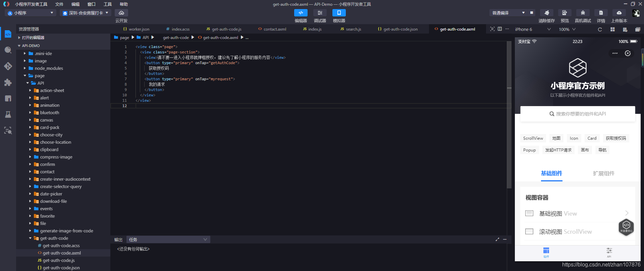The width and height of the screenshot is (644, 271).
Task: Click the mini program more options dots
Action: [615, 53]
